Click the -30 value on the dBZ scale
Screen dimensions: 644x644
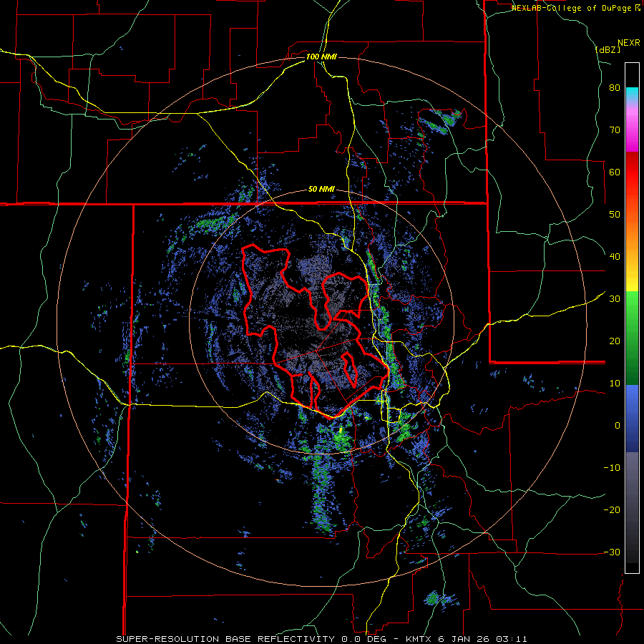612,552
